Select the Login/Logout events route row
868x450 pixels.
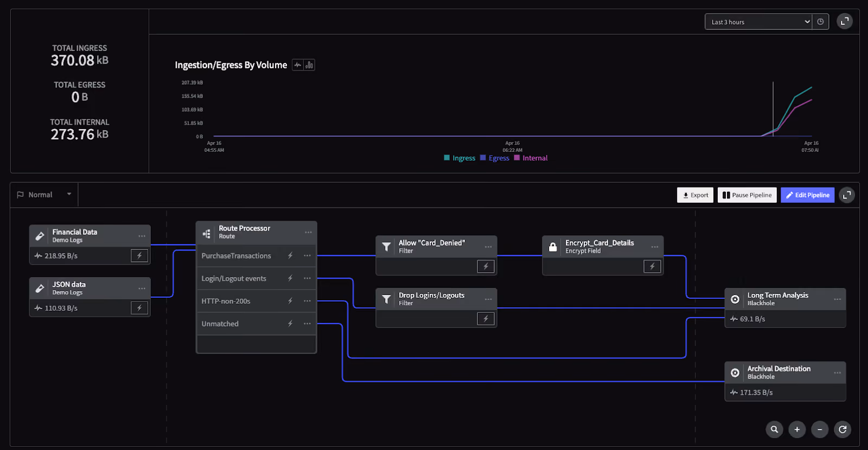click(x=256, y=278)
